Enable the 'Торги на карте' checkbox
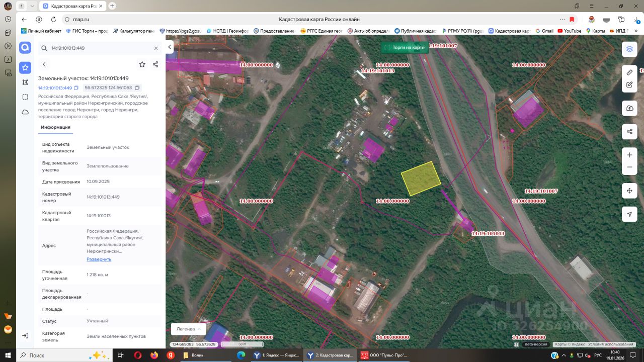 tap(387, 48)
